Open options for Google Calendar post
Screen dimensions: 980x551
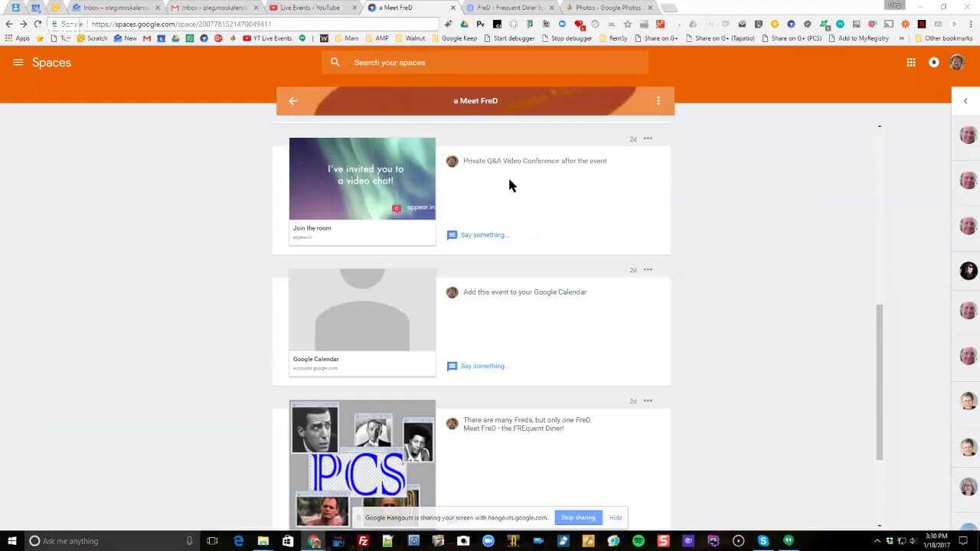pos(648,269)
